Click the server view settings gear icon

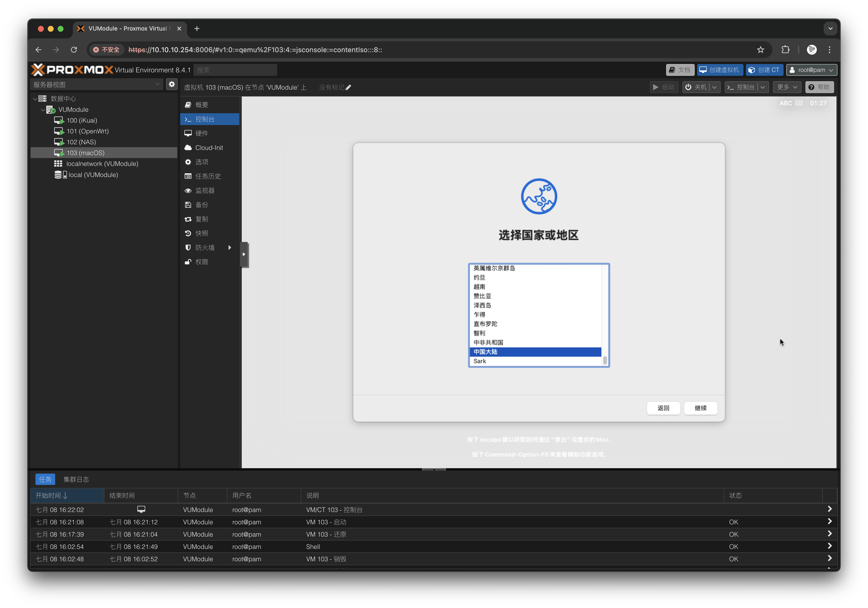(x=172, y=84)
